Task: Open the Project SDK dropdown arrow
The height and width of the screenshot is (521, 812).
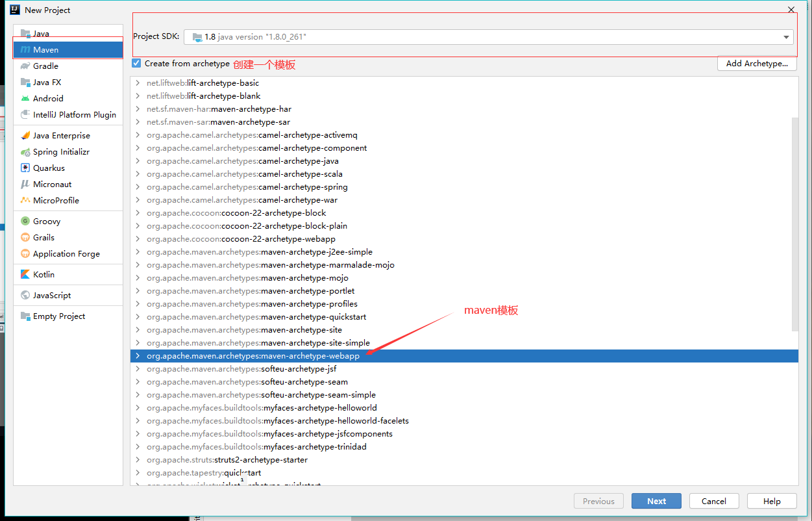Action: pyautogui.click(x=786, y=37)
